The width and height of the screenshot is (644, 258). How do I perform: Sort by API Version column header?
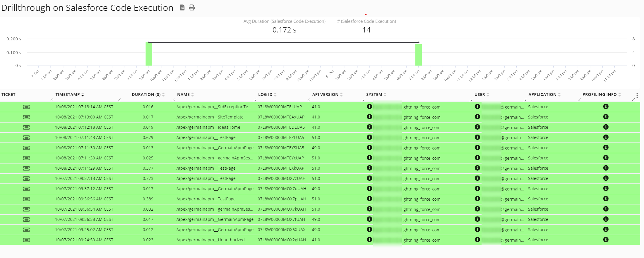325,94
